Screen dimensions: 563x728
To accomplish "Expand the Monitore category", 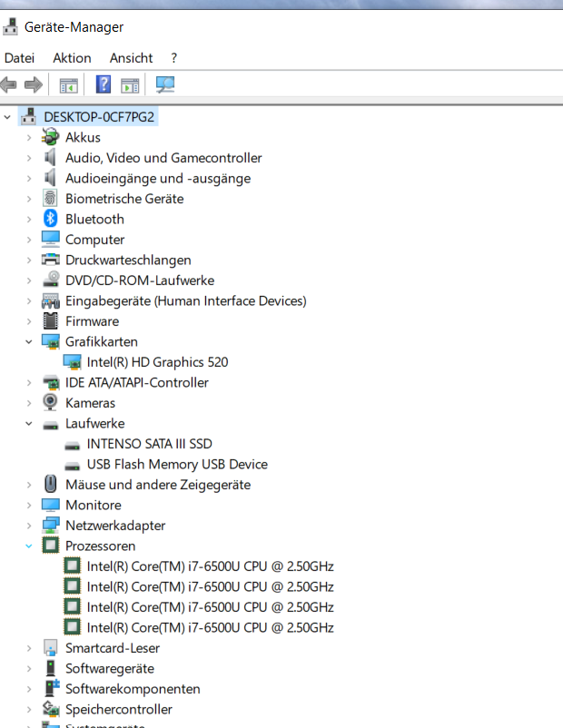I will tap(29, 505).
